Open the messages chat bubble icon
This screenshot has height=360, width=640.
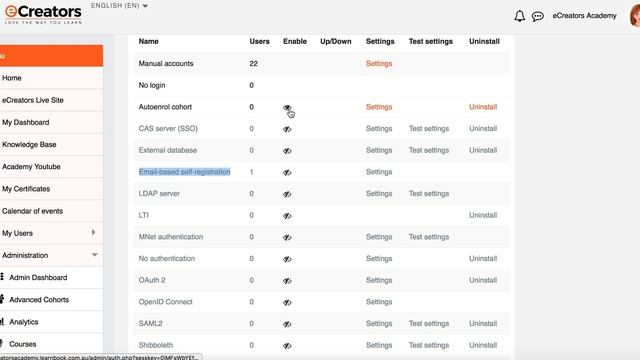click(538, 16)
